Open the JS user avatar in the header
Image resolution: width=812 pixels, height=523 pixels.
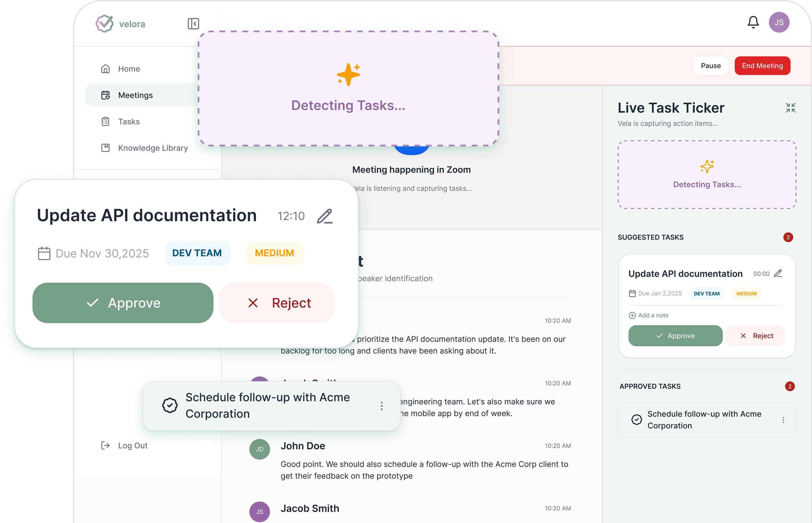click(779, 22)
